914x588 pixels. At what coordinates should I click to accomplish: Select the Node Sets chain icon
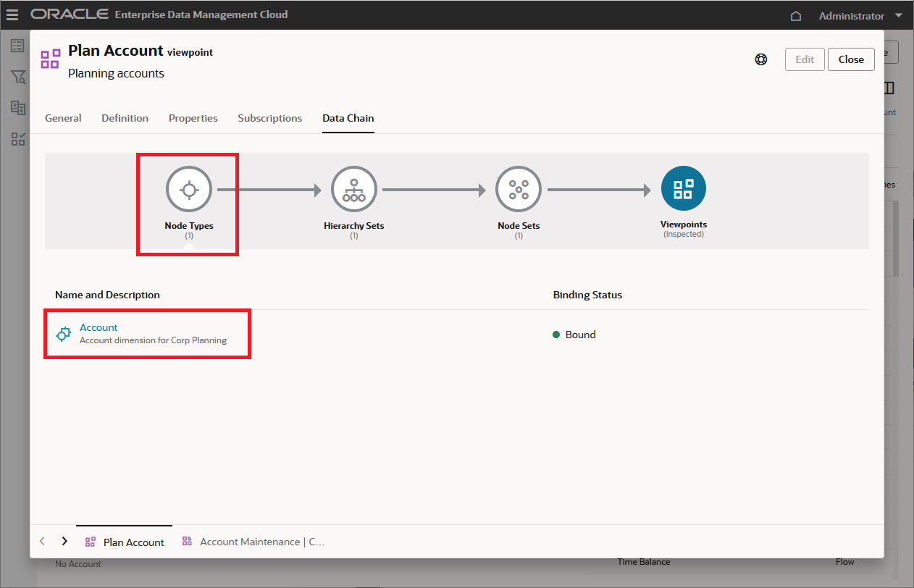[519, 190]
